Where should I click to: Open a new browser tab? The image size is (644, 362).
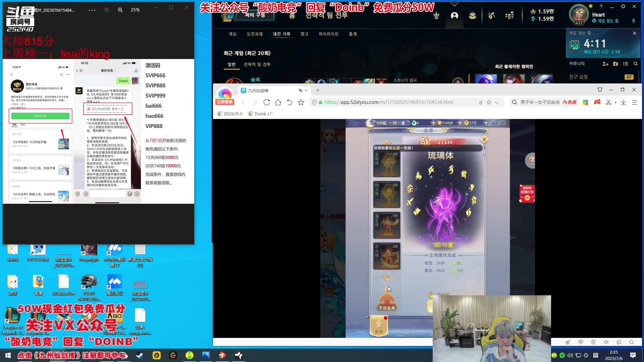point(318,90)
